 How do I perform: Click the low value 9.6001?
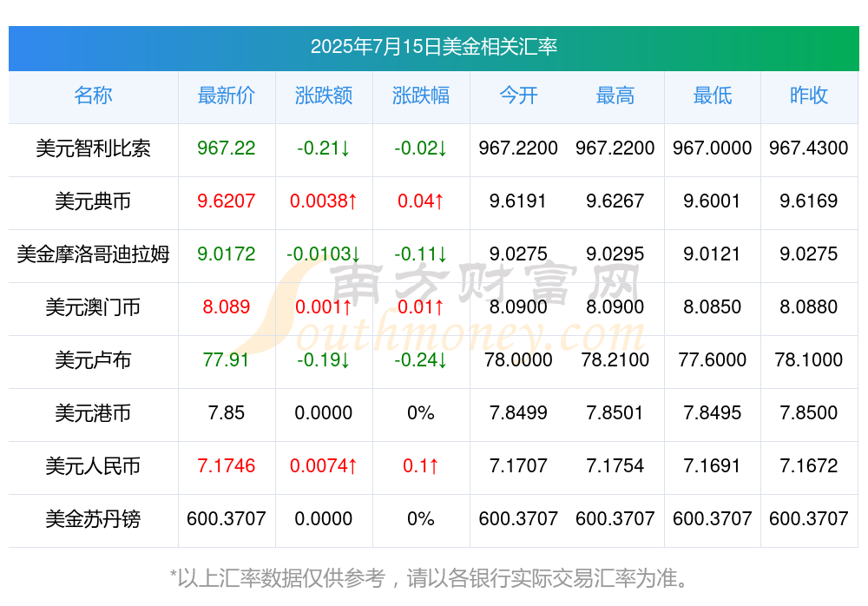tap(713, 201)
